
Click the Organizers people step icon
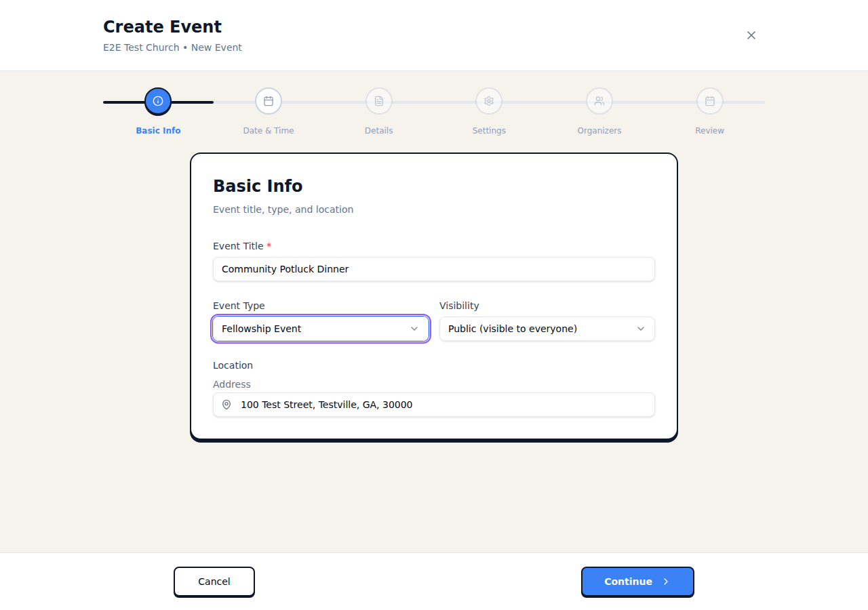[x=599, y=101]
